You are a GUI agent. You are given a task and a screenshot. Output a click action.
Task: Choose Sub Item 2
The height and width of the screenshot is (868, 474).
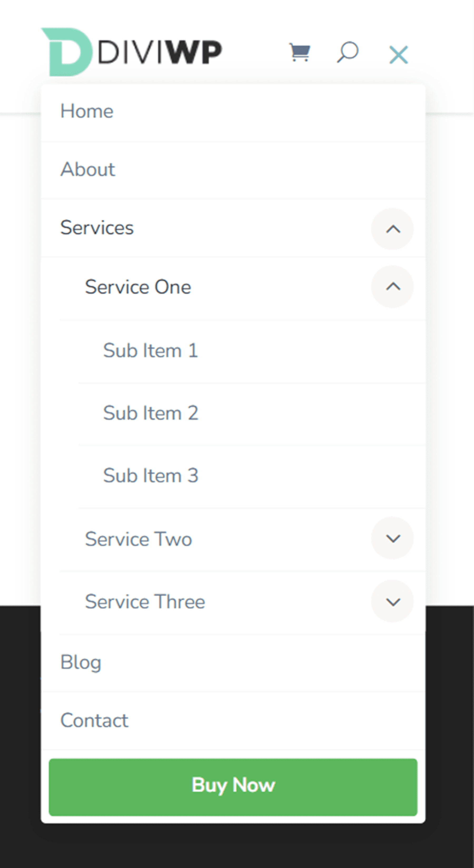[x=150, y=413]
